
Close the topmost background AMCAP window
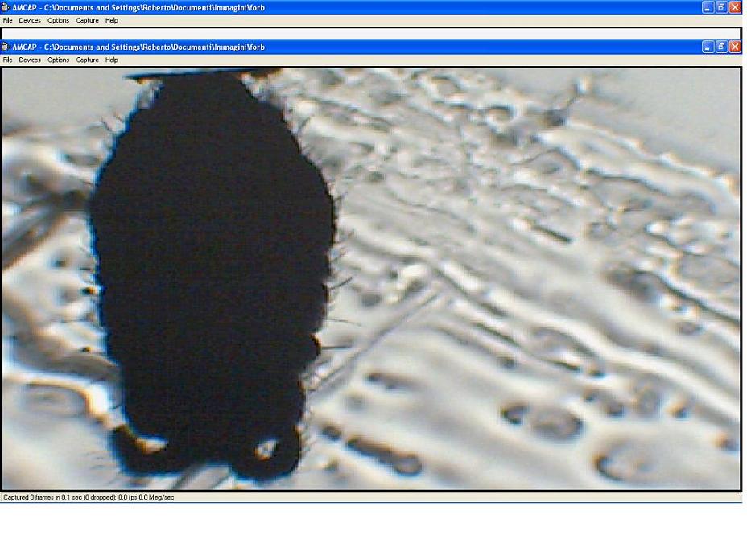tap(735, 7)
